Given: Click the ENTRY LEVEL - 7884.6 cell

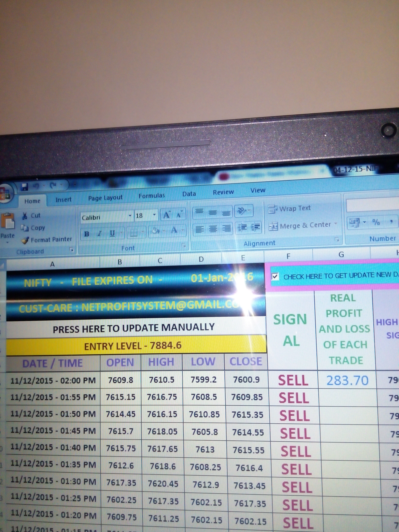Looking at the screenshot, I should coord(136,346).
